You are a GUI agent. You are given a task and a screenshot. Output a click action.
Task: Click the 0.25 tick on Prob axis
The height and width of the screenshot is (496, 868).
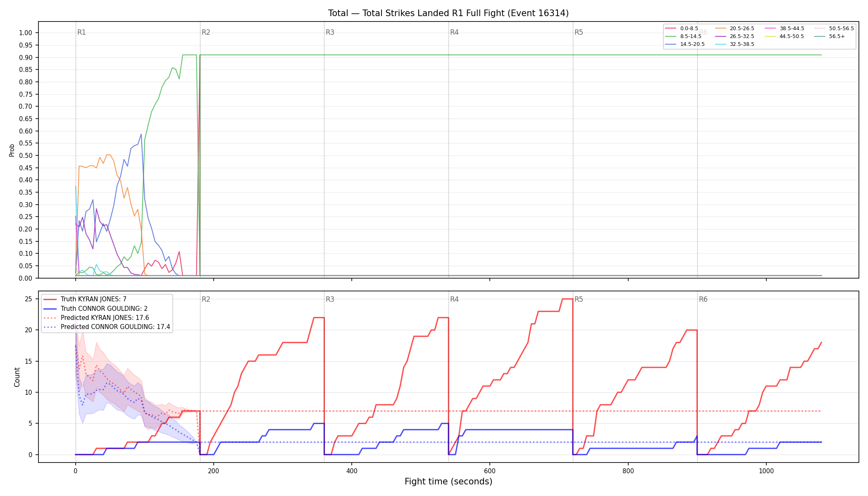point(26,217)
